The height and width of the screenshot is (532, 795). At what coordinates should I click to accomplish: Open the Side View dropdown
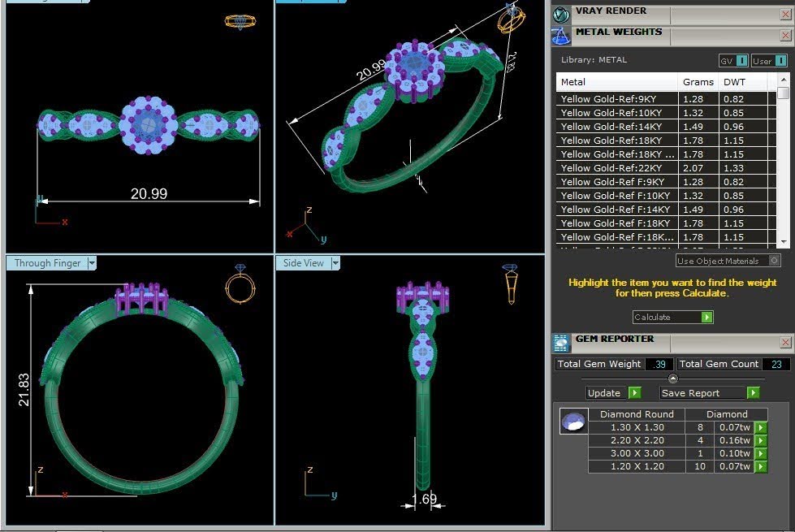[335, 262]
